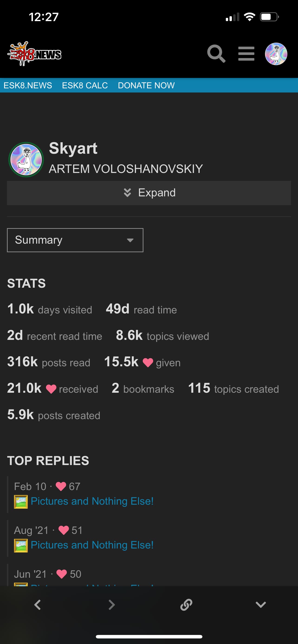The image size is (298, 644).
Task: Tap the picture icon on Feb 10 reply
Action: coord(21,501)
